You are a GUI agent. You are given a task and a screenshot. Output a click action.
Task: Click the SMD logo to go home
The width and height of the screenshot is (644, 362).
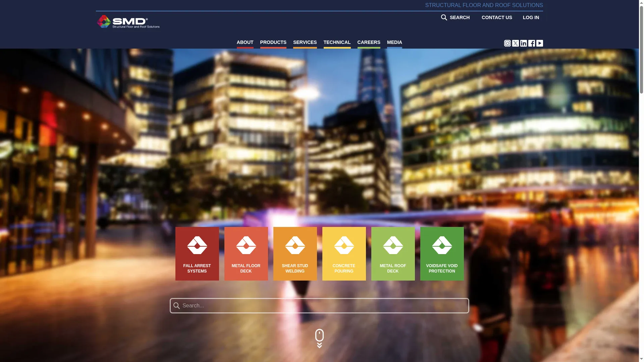coord(128,22)
